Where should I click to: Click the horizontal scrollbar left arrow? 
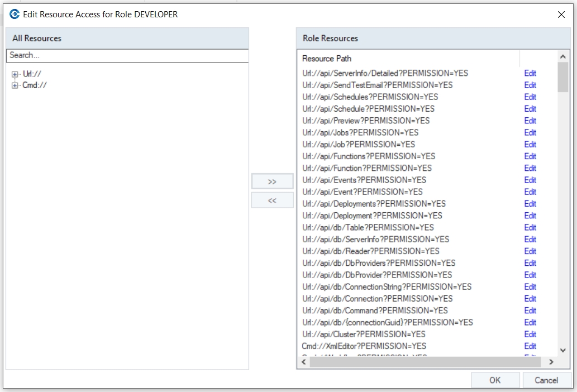[304, 362]
